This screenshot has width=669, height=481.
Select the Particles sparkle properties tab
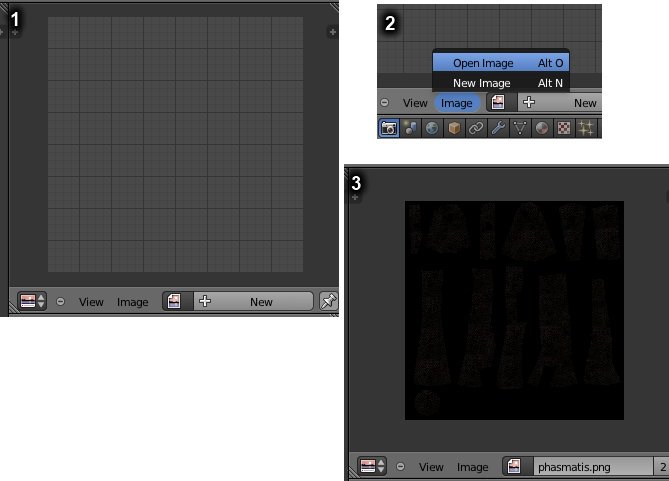tap(586, 128)
